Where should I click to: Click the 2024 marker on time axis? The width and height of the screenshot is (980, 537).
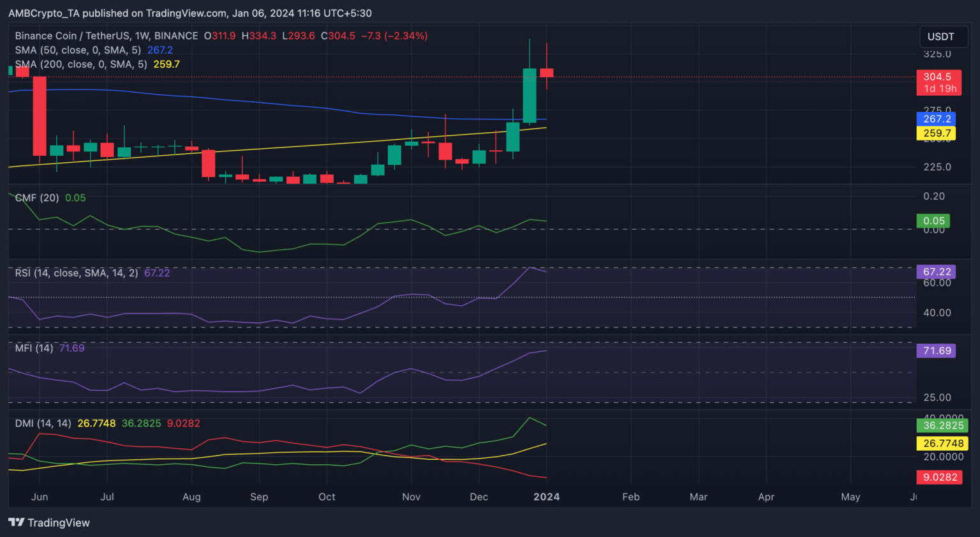[546, 497]
